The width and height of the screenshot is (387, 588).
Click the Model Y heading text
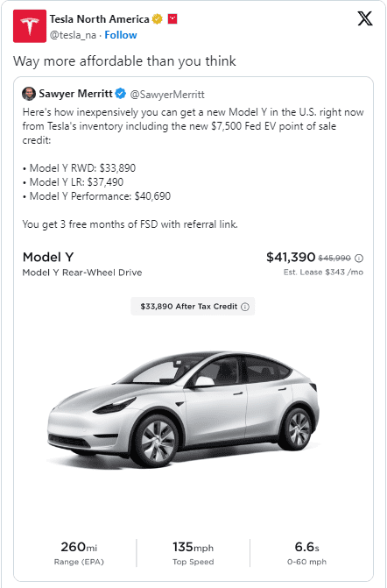(48, 257)
